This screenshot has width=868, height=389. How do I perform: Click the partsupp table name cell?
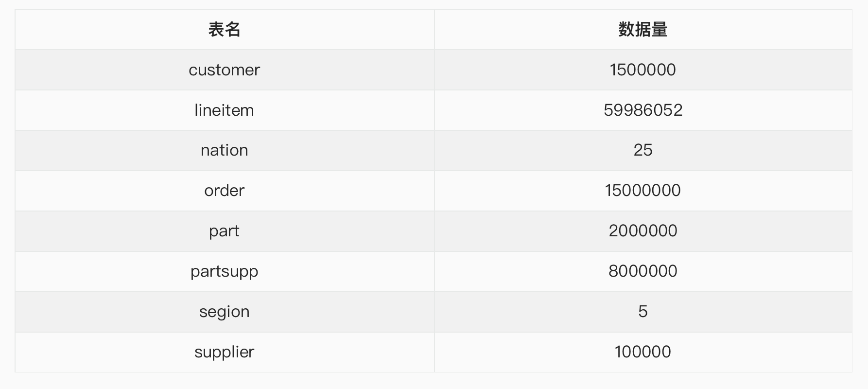tap(224, 271)
